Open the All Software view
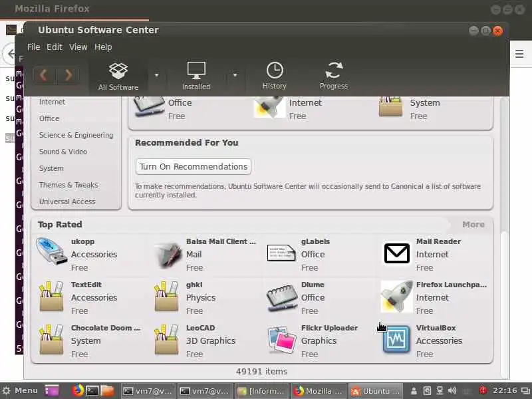 point(118,76)
